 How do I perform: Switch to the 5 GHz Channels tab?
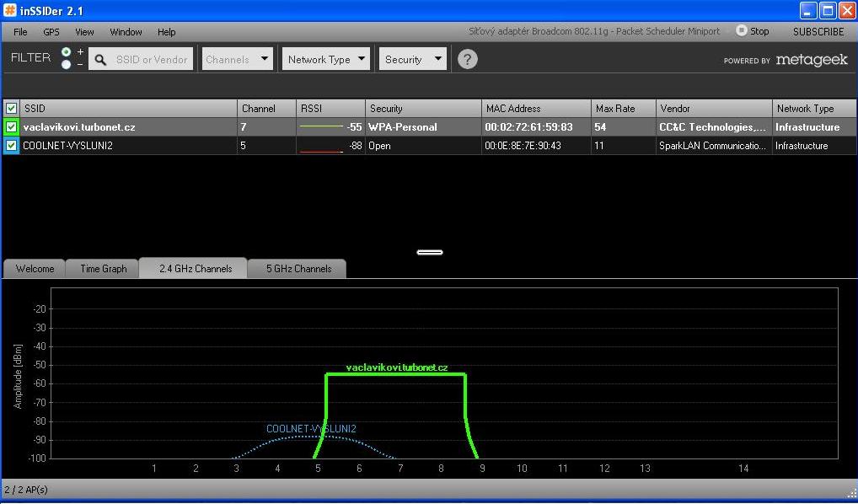(x=298, y=269)
